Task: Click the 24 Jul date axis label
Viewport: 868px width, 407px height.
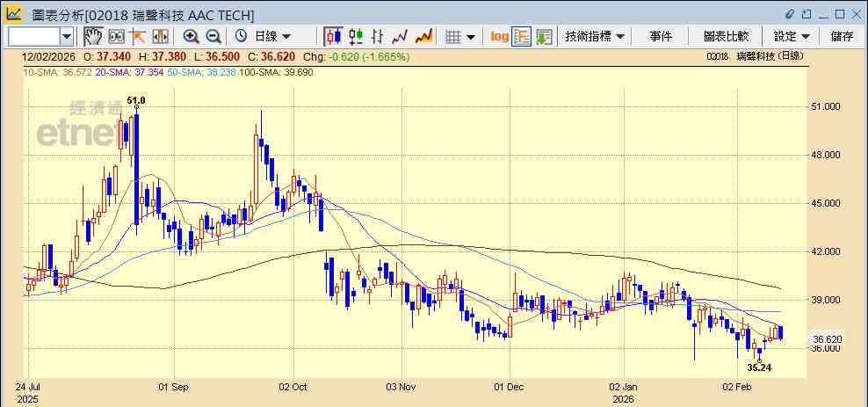Action: coord(28,387)
